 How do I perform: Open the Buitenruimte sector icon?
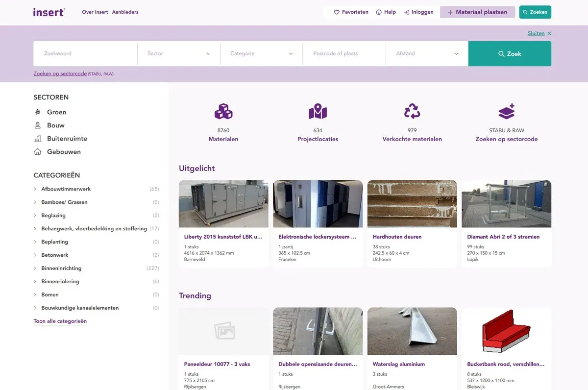(38, 138)
